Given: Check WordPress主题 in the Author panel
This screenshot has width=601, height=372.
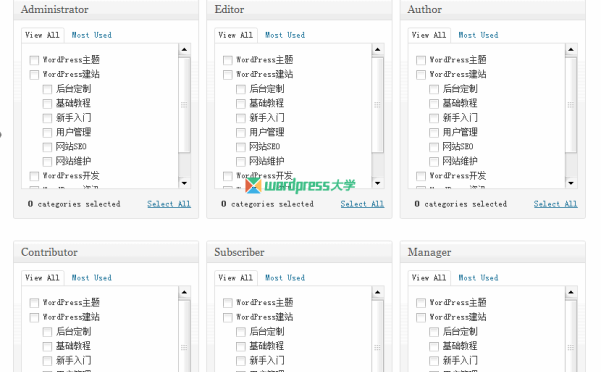Looking at the screenshot, I should coord(421,60).
